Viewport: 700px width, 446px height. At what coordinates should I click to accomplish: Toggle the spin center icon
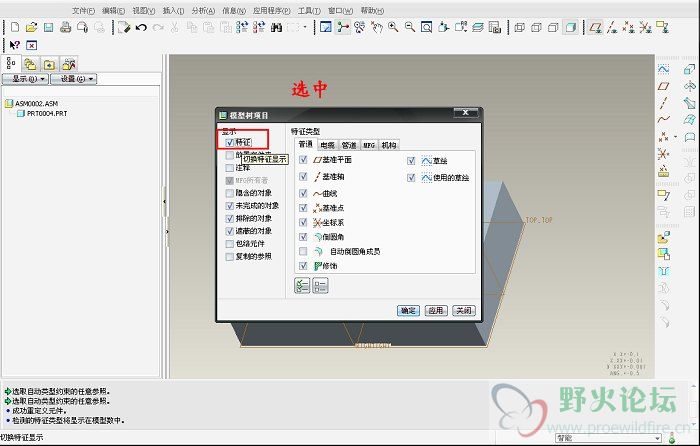pyautogui.click(x=343, y=28)
